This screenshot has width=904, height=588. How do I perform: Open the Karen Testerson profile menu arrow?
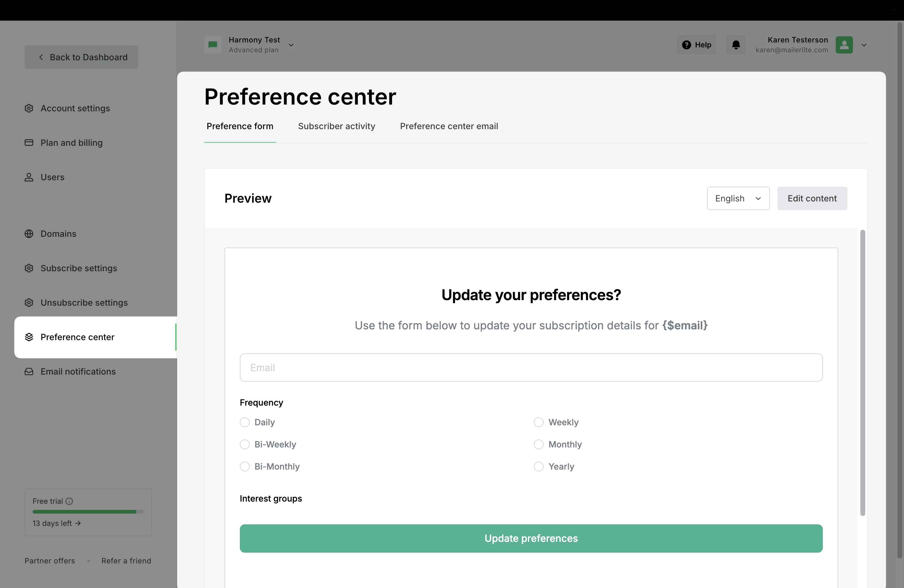pyautogui.click(x=864, y=45)
